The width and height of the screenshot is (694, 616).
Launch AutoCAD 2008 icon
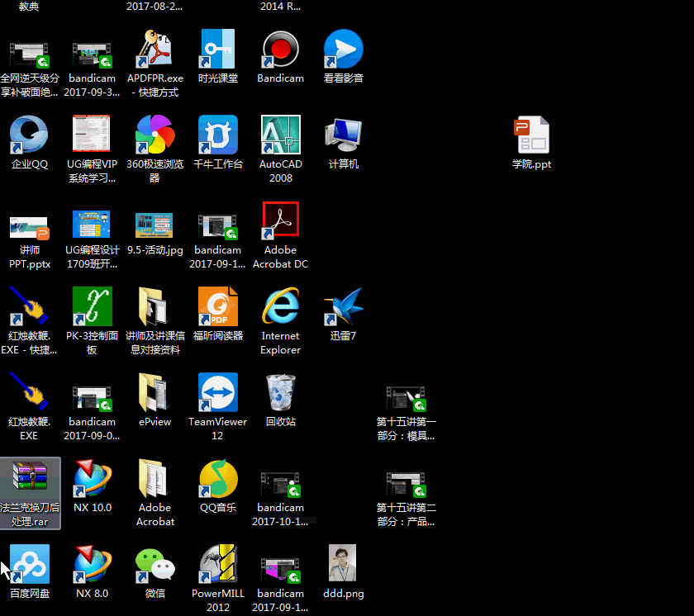281,149
